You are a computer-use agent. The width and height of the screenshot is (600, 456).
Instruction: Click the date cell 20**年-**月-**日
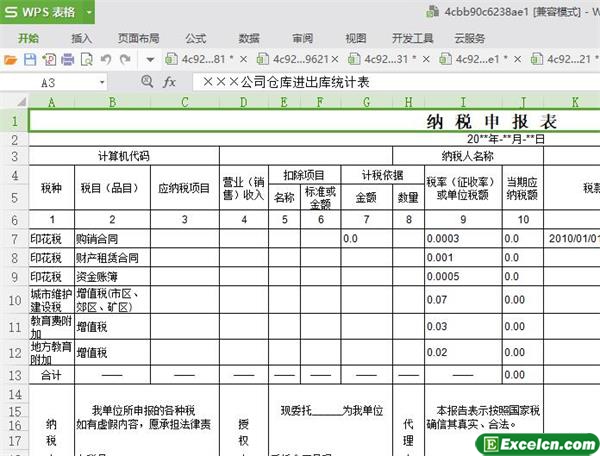click(x=505, y=139)
